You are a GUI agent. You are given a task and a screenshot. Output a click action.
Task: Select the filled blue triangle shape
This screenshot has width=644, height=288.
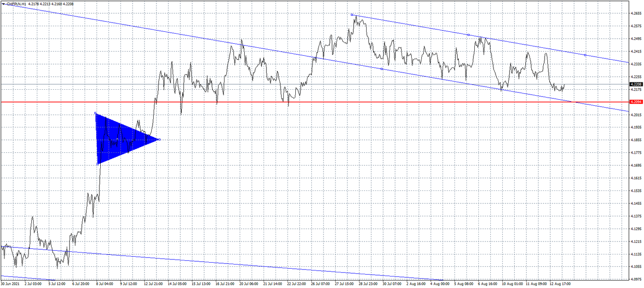tap(115, 138)
